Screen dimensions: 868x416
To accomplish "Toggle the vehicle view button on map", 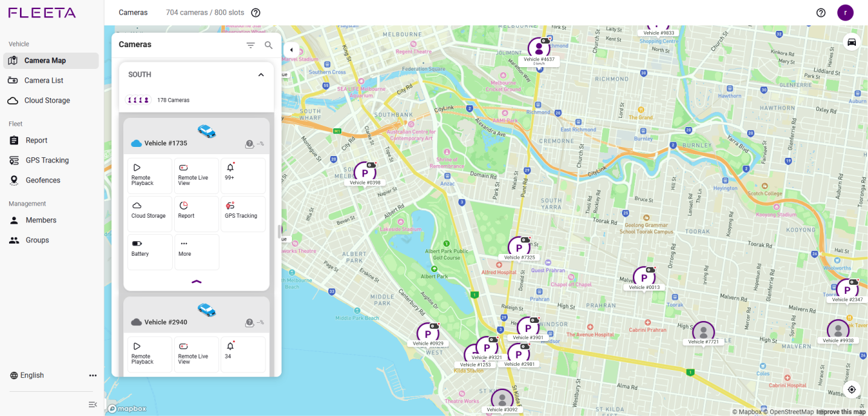I will click(852, 42).
